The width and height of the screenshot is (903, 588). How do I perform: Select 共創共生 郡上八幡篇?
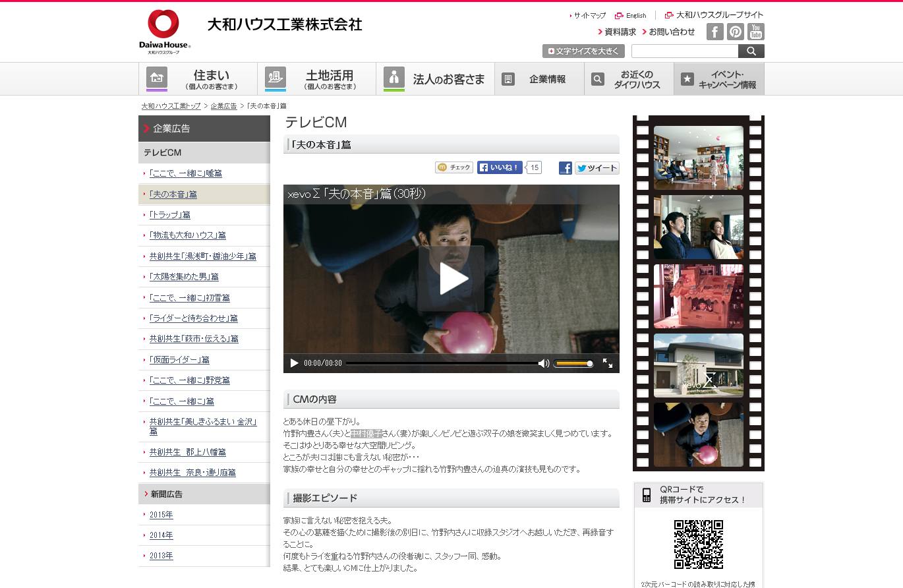(x=187, y=452)
